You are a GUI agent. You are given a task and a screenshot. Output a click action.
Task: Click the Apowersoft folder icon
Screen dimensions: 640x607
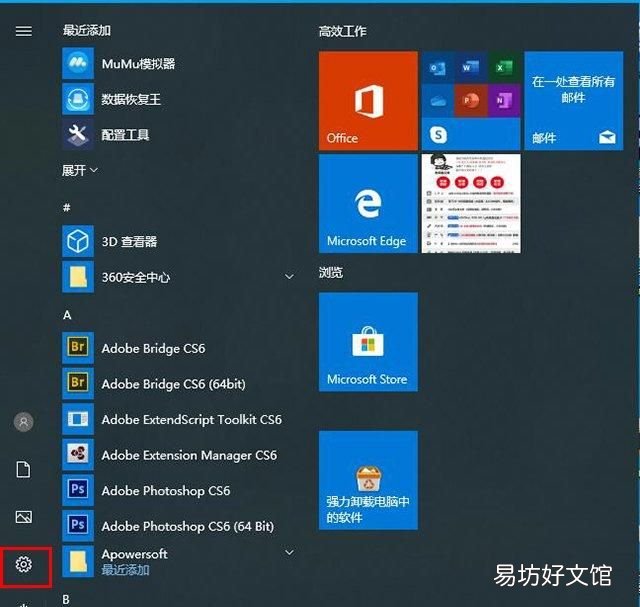pos(78,561)
